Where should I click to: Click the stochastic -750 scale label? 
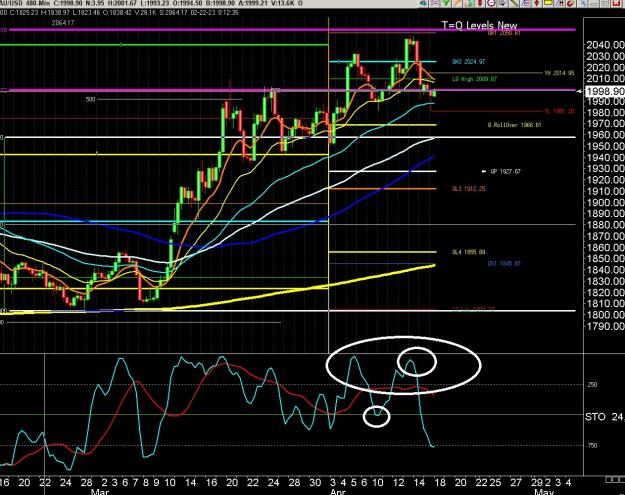[592, 446]
